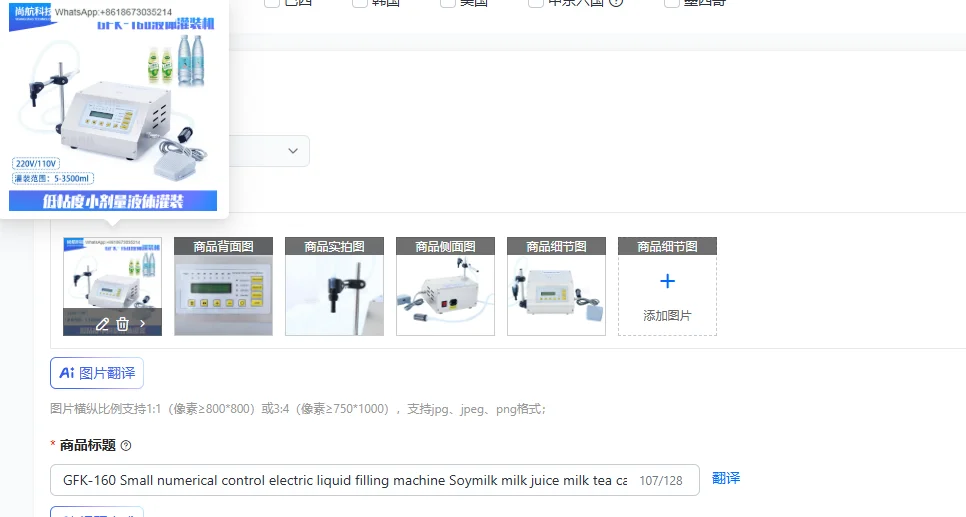
Task: Click the right arrow icon on first thumbnail
Action: [x=143, y=324]
